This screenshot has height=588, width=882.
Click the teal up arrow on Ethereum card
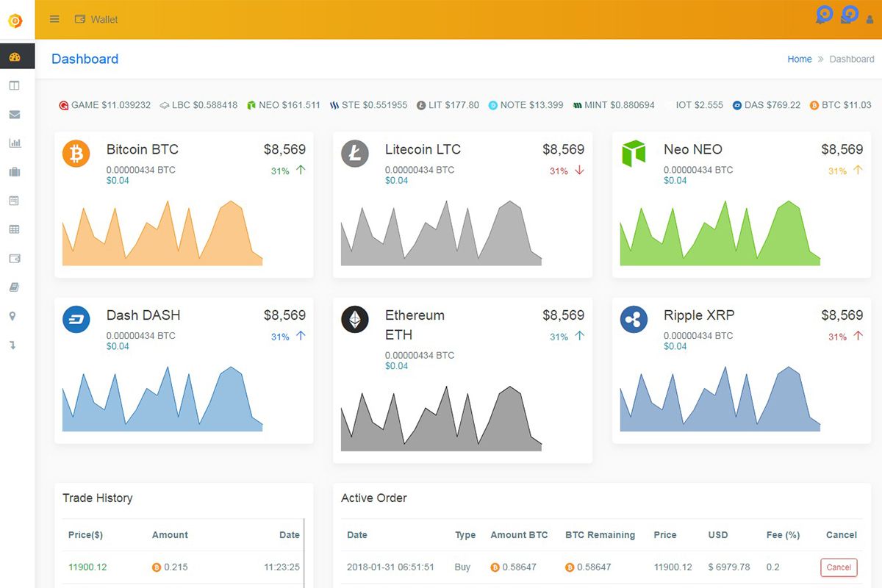(x=579, y=336)
